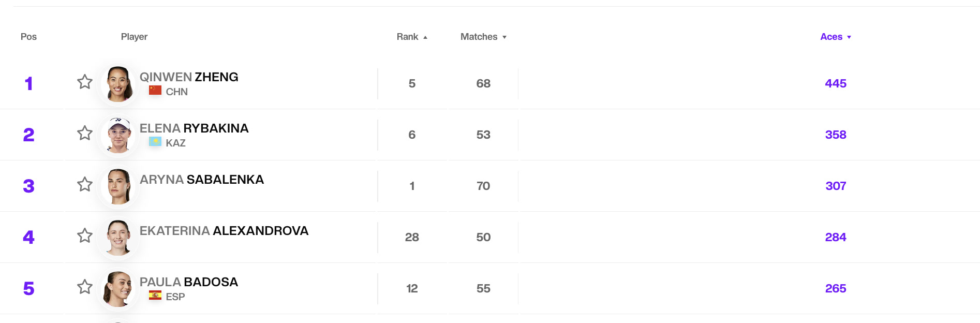The image size is (980, 323).
Task: Select Ekaterina Alexandrova's avatar image
Action: tap(118, 237)
